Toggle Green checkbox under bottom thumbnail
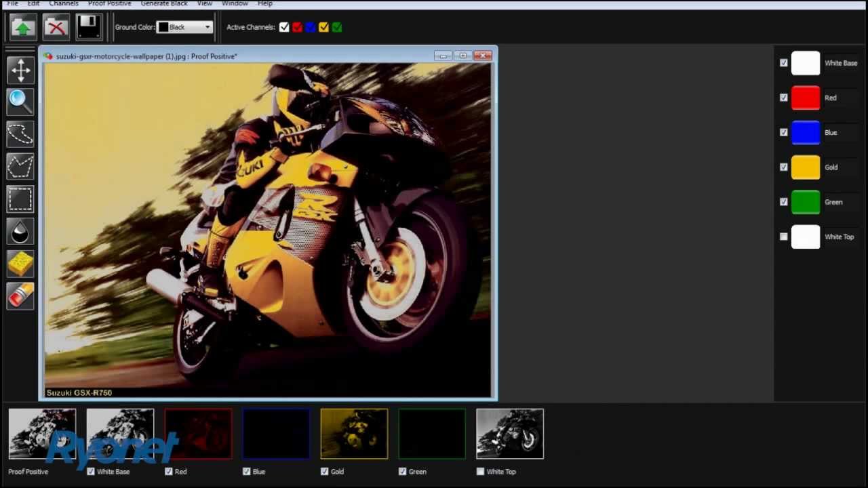The image size is (868, 488). point(403,472)
